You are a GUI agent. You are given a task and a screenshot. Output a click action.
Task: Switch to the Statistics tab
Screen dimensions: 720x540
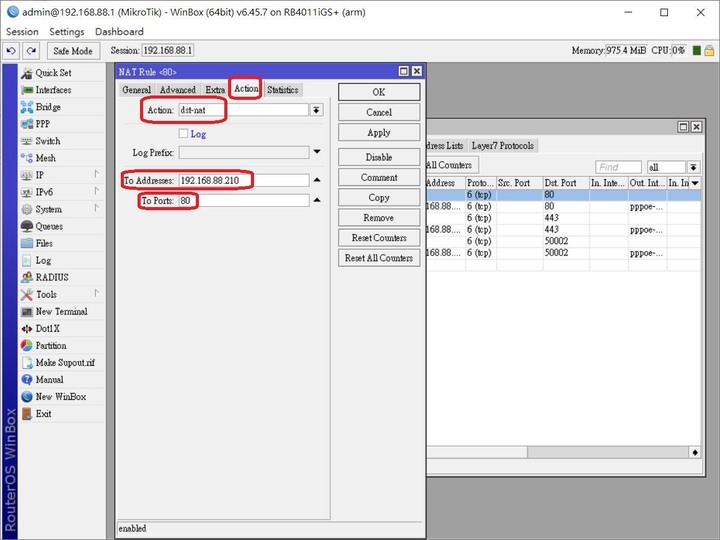282,90
